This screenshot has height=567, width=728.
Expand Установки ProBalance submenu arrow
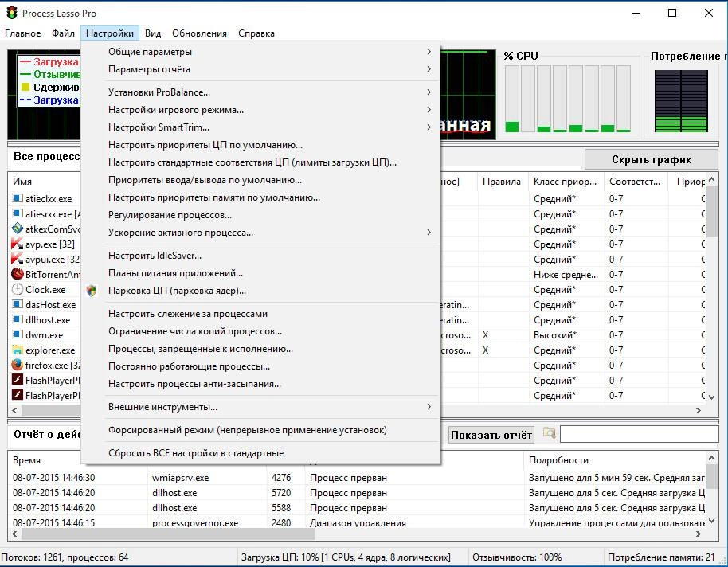[x=429, y=92]
